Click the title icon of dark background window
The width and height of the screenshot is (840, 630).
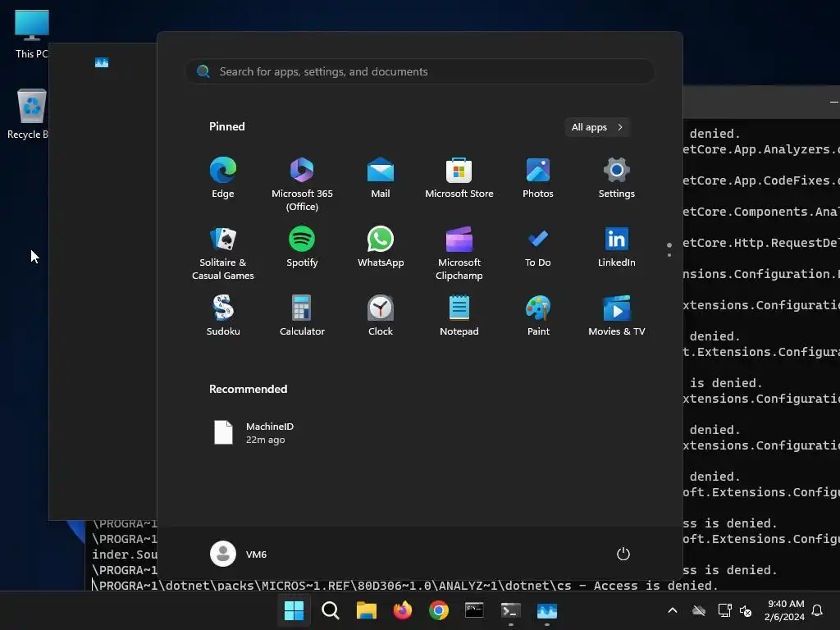101,62
